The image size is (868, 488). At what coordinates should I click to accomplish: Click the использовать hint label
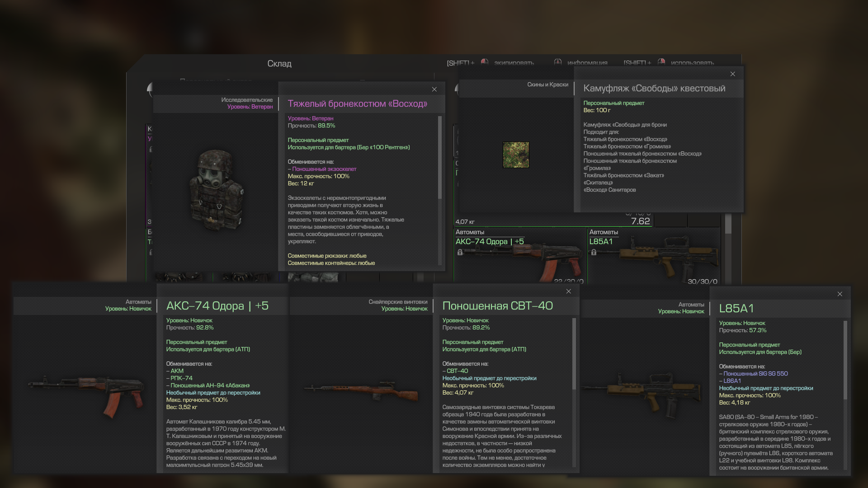click(692, 63)
